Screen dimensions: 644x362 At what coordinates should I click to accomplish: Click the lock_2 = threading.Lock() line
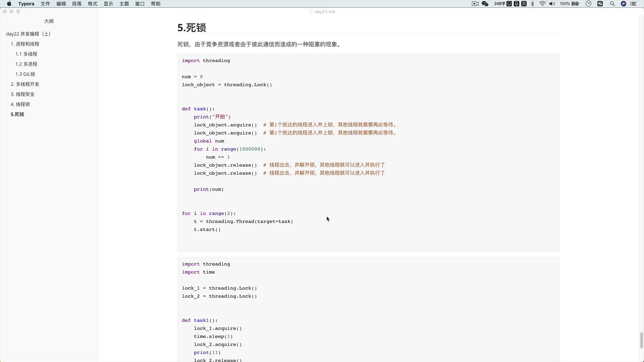[219, 296]
